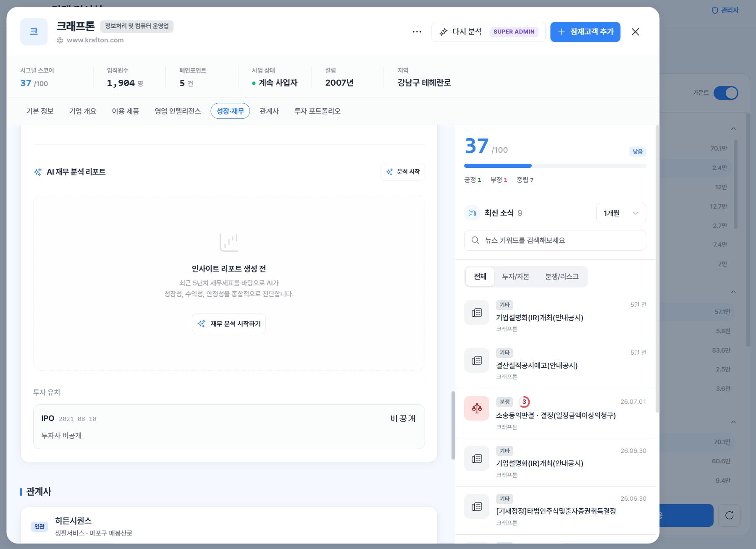Viewport: 756px width, 549px height.
Task: Click the 재무 분석 시작하기 button
Action: click(x=229, y=324)
